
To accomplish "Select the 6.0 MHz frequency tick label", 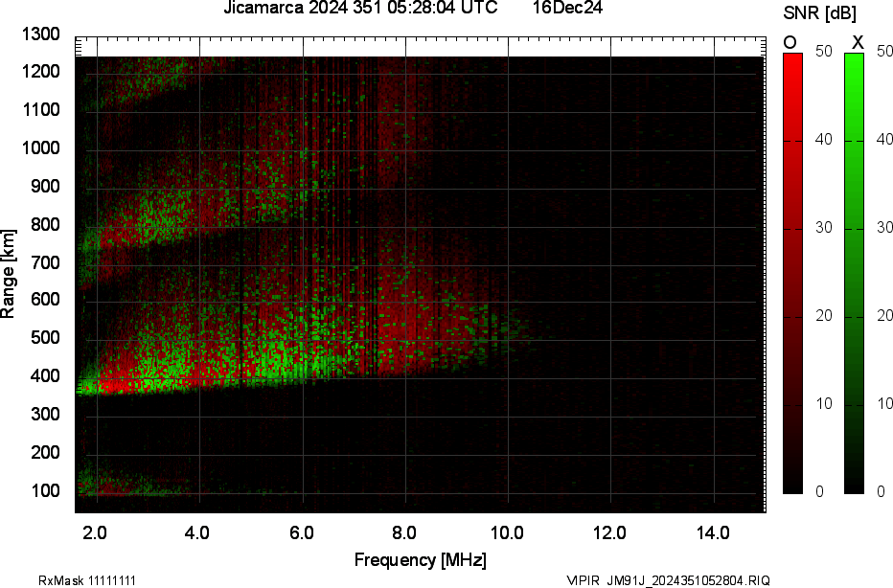I will tap(301, 532).
